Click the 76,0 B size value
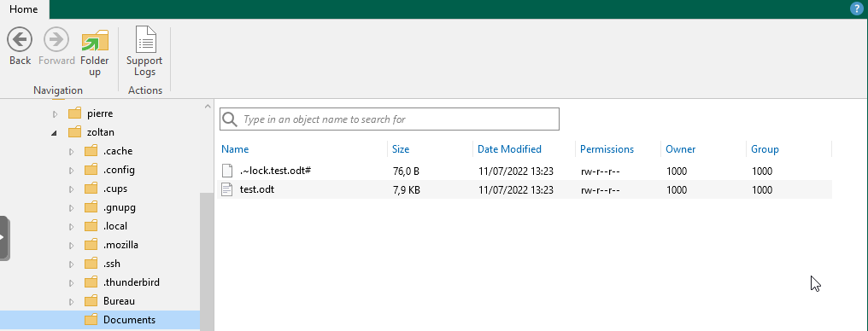Screen dimensions: 868x331 pos(406,171)
